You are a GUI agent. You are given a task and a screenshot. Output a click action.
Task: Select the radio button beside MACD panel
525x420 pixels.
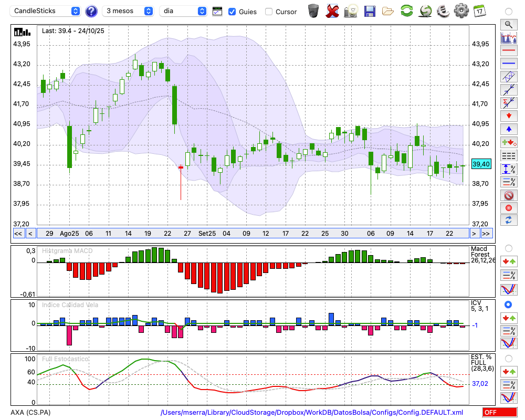point(508,248)
